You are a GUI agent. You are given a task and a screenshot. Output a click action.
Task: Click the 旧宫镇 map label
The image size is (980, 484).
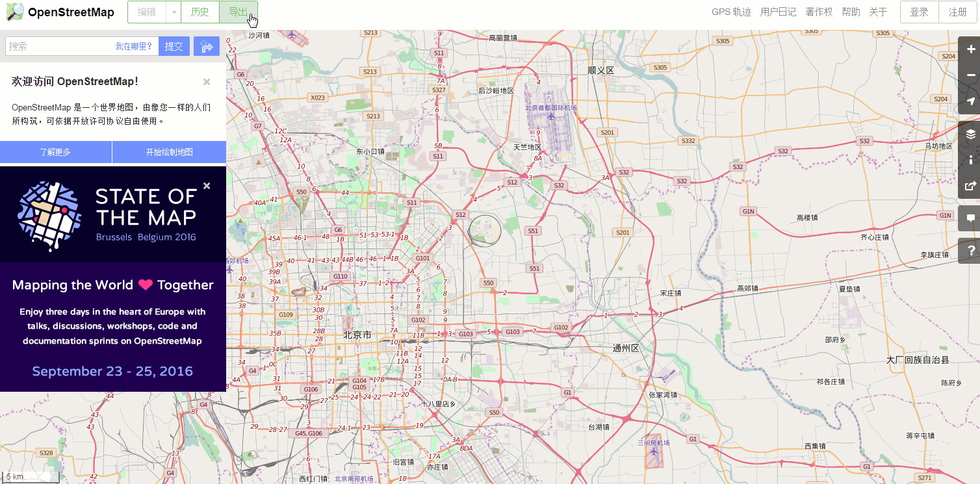point(404,462)
